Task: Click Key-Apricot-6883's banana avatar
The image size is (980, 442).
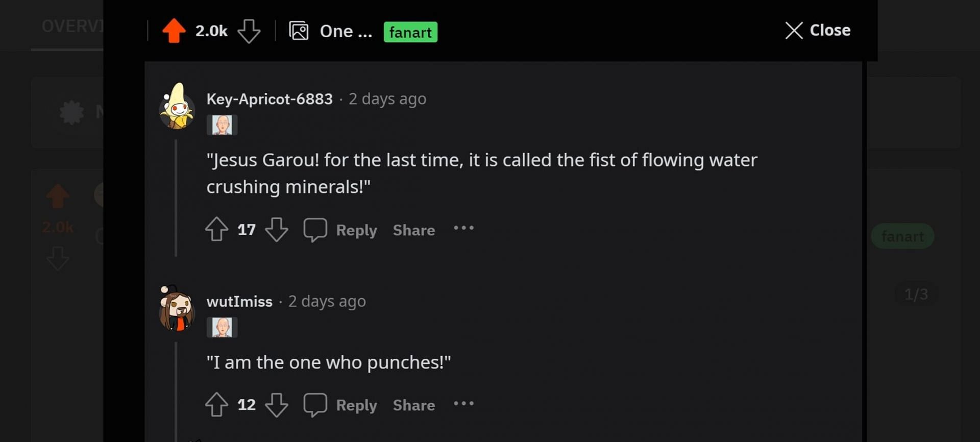Action: point(177,106)
